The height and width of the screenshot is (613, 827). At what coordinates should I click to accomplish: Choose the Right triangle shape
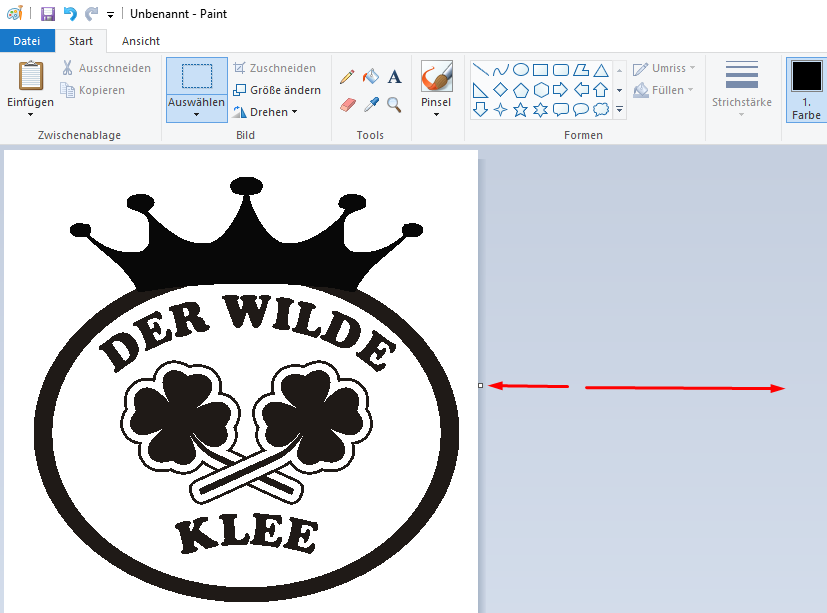pos(480,90)
